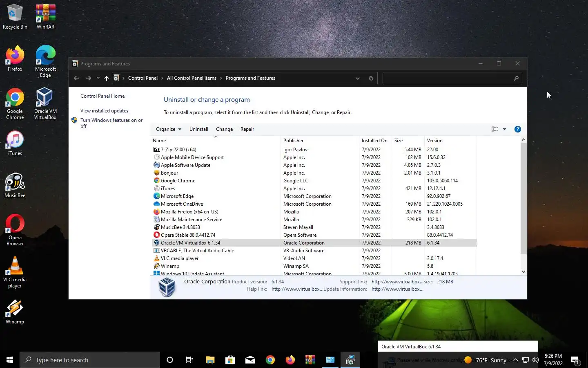588x368 pixels.
Task: Select the Google Chrome desktop shortcut
Action: (15, 104)
